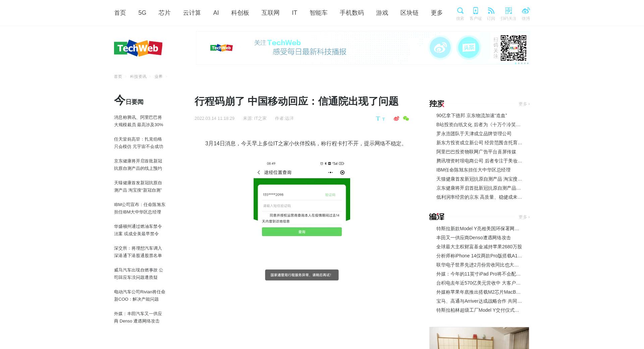Open 威马汽车出现自燃事故 news link

[x=139, y=274]
